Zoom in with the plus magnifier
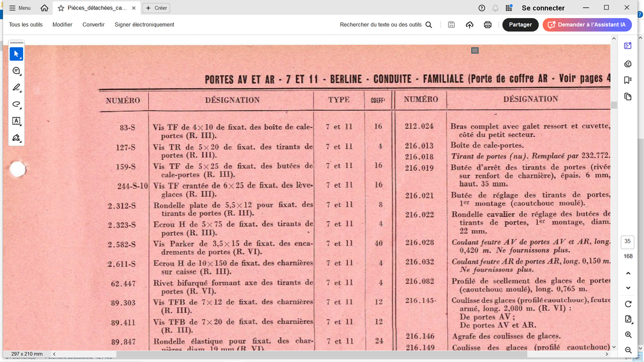The width and height of the screenshot is (644, 362). (628, 335)
